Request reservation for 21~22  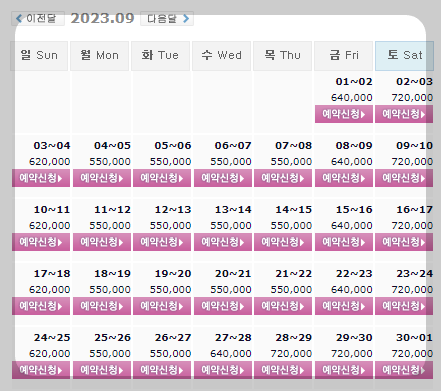coord(283,306)
